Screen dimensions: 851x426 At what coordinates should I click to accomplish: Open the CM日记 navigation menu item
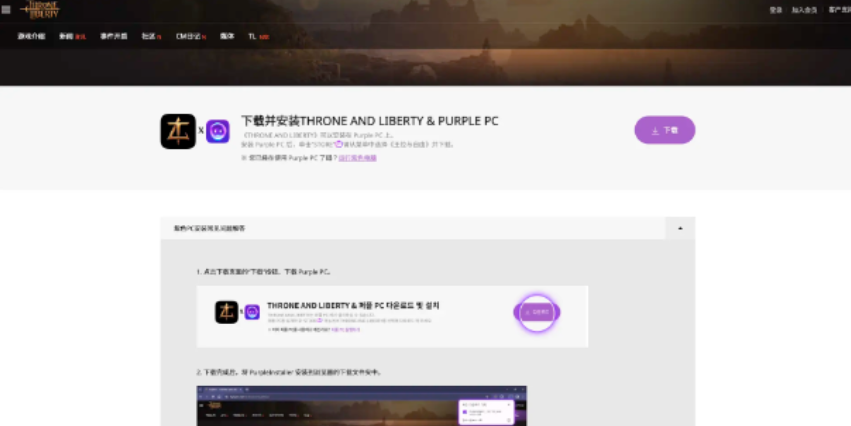(189, 37)
